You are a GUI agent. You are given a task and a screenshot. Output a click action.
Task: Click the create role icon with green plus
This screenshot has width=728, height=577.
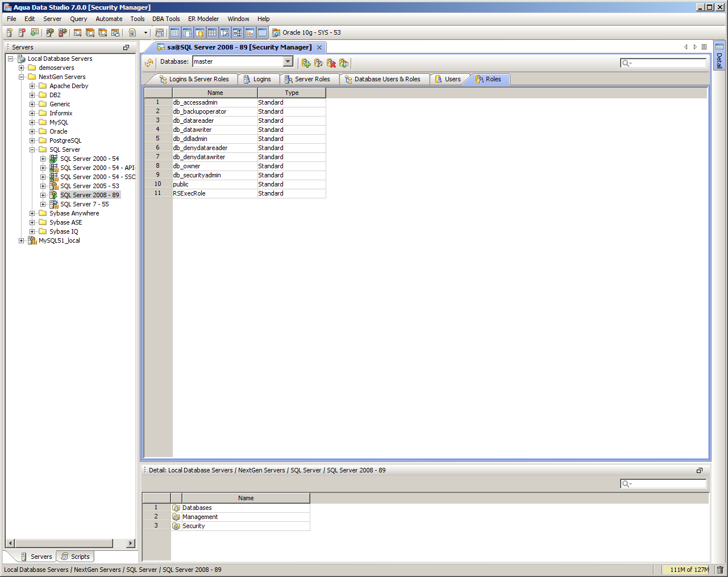point(306,63)
